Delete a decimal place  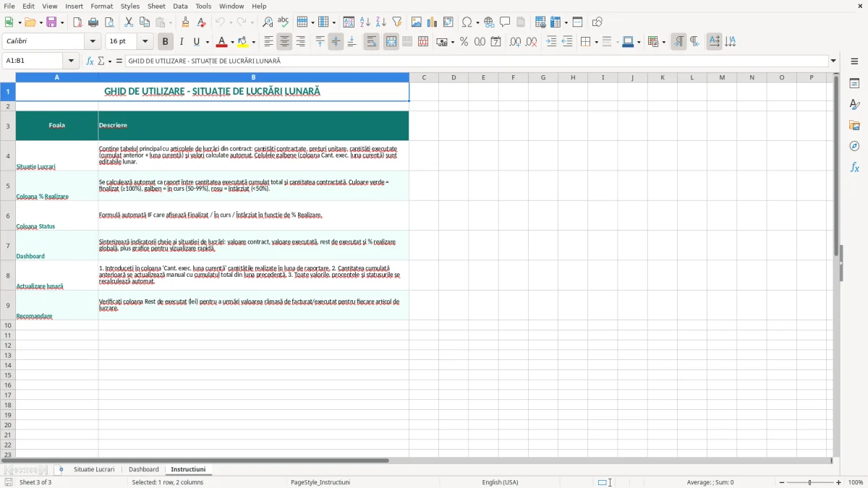(x=531, y=42)
